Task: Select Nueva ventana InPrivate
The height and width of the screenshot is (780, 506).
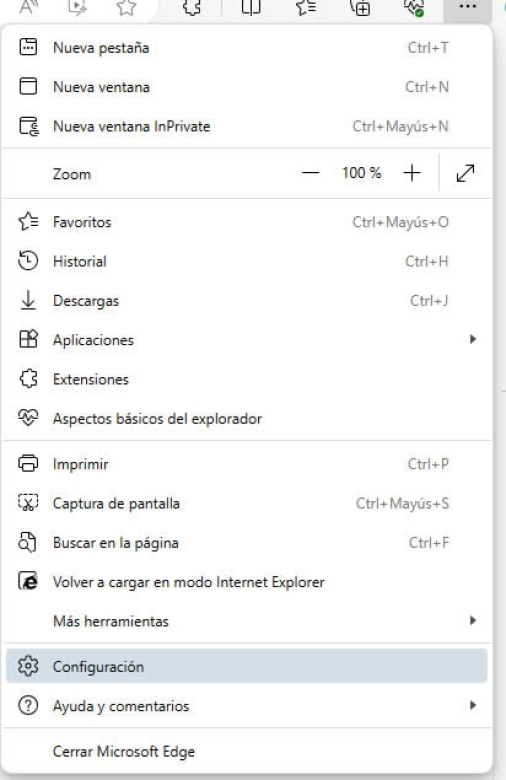Action: point(247,126)
